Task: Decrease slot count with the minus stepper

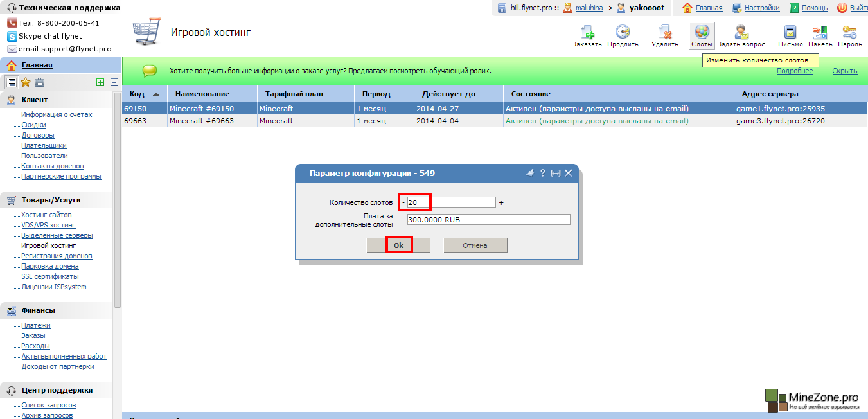Action: coord(403,203)
